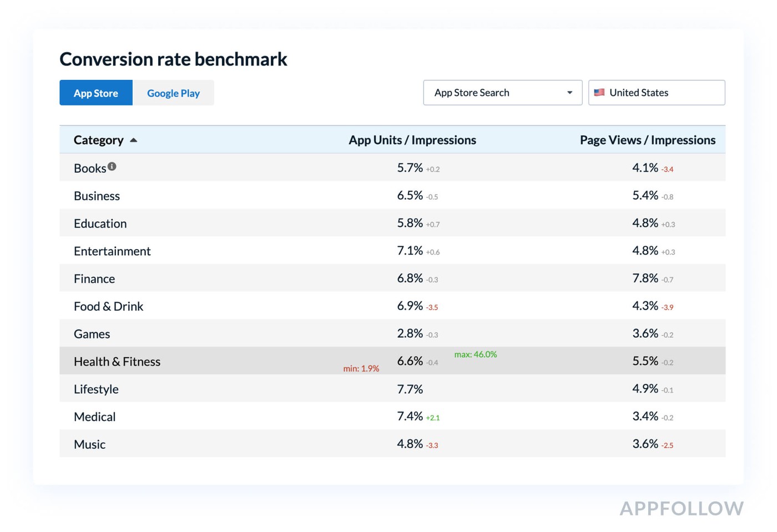Viewport: 777px width, 532px height.
Task: Select the Health & Fitness row
Action: coord(117,362)
